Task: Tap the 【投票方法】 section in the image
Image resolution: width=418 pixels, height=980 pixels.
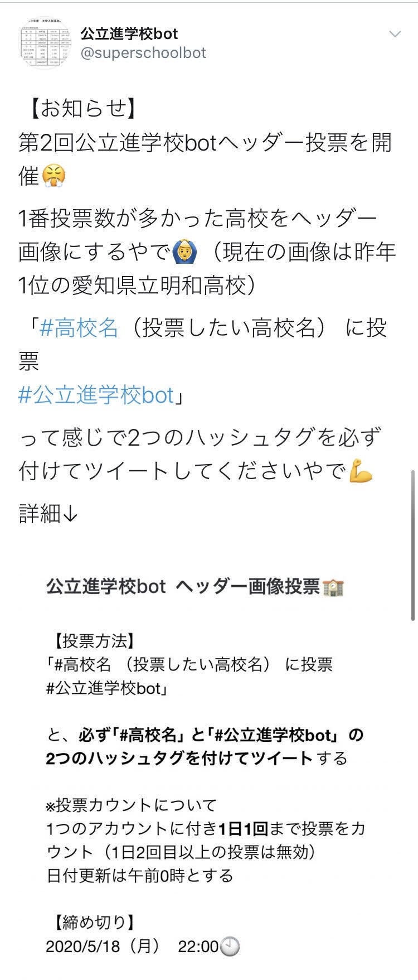Action: click(91, 641)
